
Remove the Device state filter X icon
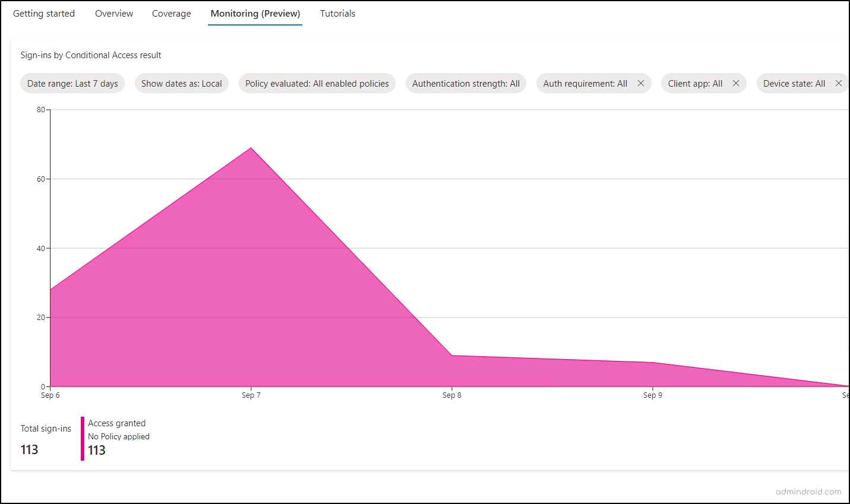tap(839, 84)
